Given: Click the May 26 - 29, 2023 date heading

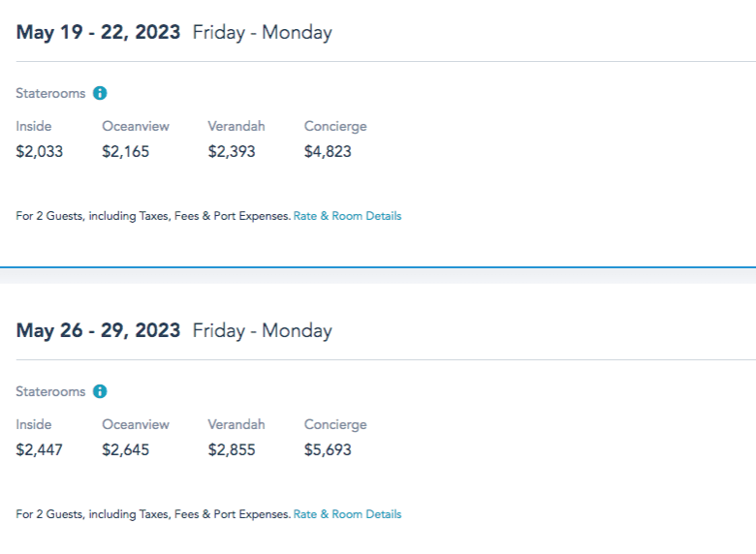Looking at the screenshot, I should pyautogui.click(x=98, y=330).
